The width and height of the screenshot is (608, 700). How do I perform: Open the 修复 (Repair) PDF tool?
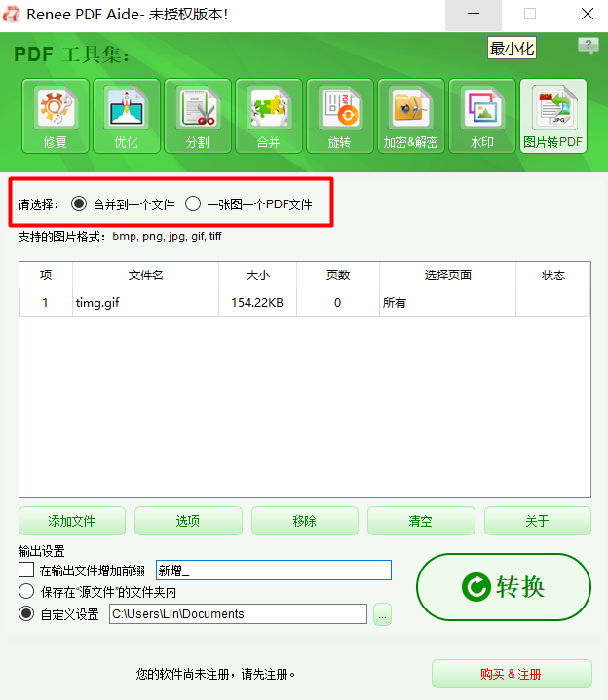point(56,116)
